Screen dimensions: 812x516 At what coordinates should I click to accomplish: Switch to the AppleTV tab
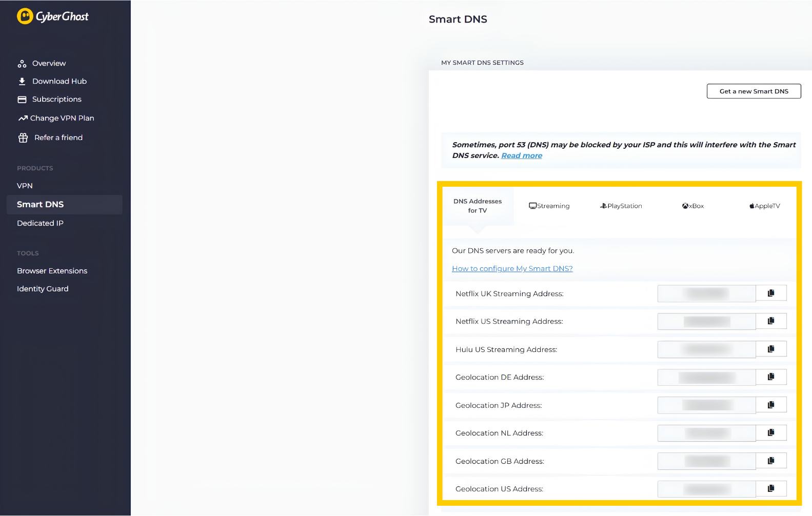click(x=765, y=206)
